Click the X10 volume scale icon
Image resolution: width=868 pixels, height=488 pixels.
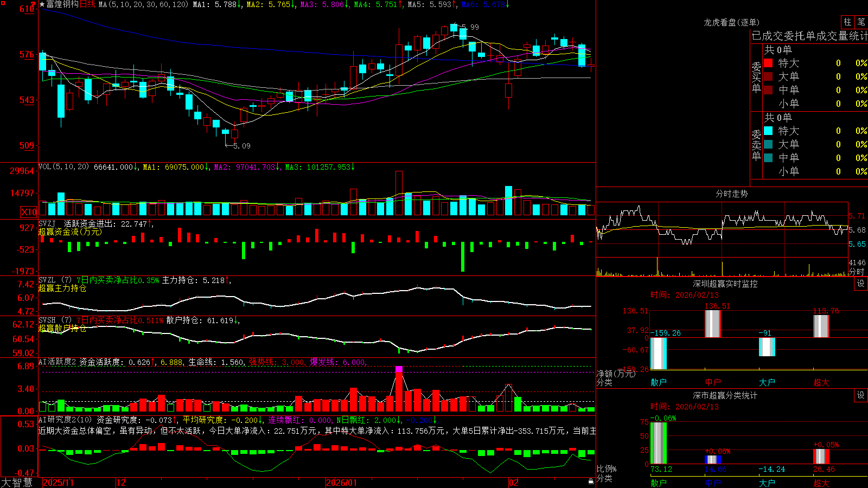(x=29, y=212)
